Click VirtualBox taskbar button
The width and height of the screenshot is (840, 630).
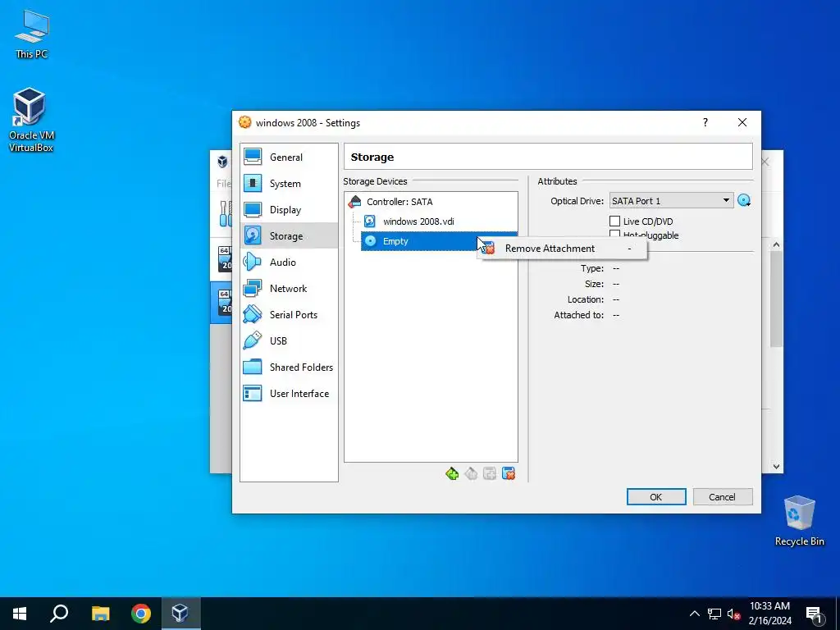coord(180,614)
